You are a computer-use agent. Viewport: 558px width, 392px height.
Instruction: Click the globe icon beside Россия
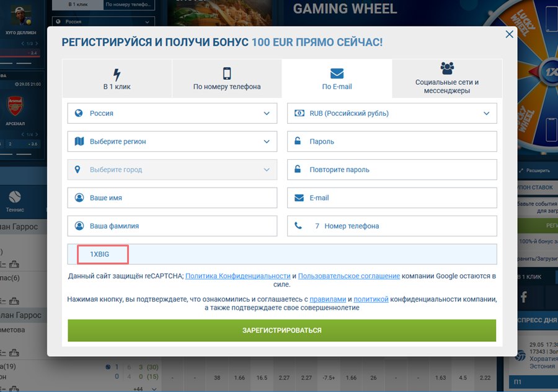click(x=79, y=113)
